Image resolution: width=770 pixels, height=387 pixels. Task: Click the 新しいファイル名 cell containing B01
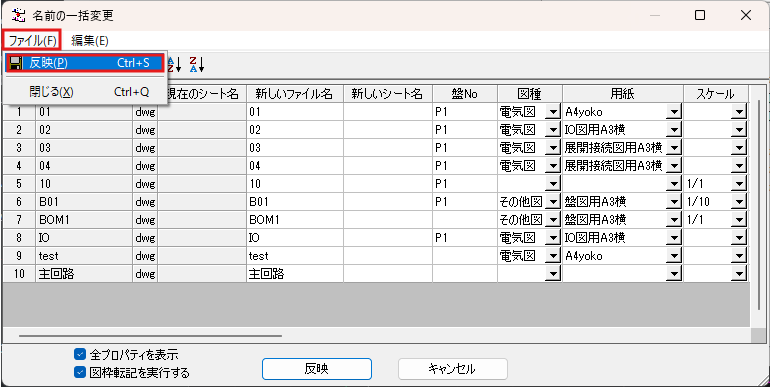pyautogui.click(x=295, y=202)
